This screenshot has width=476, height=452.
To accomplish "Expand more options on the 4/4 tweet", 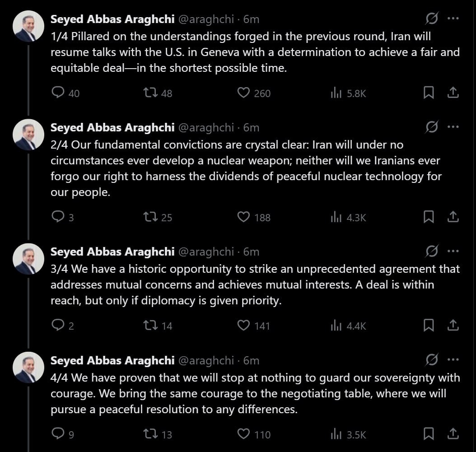I will pyautogui.click(x=453, y=360).
